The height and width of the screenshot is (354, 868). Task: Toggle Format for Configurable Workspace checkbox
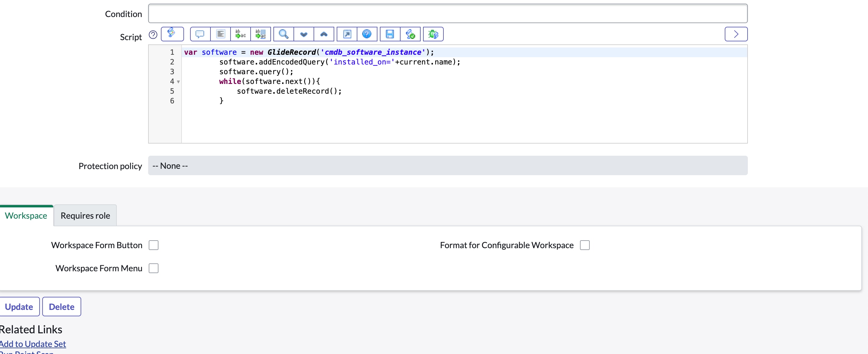coord(585,245)
